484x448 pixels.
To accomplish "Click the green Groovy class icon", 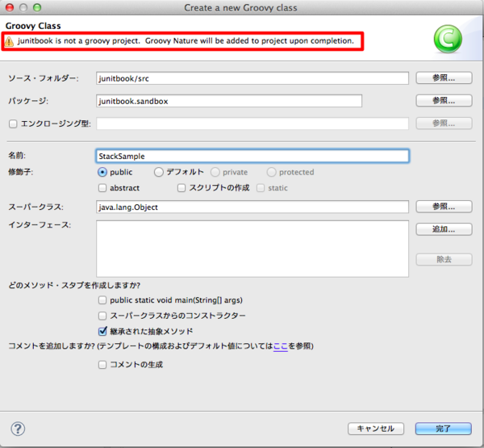I will pos(448,40).
